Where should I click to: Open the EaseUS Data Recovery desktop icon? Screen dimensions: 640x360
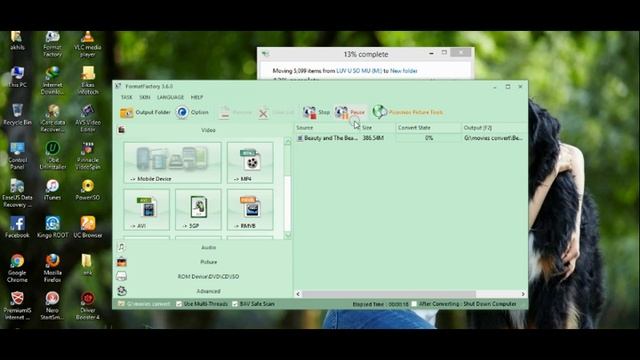pos(17,193)
